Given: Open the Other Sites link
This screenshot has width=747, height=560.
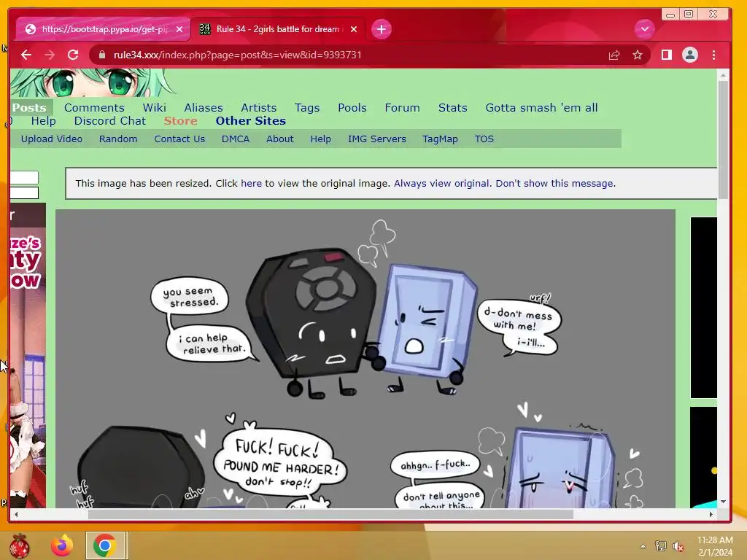Looking at the screenshot, I should [x=251, y=121].
